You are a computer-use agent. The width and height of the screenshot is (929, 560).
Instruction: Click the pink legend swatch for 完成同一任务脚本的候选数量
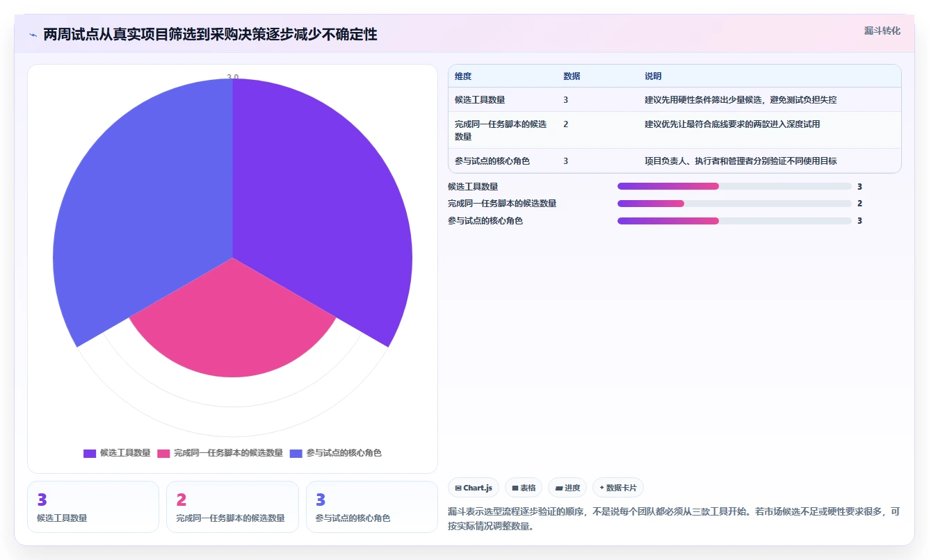(x=163, y=453)
